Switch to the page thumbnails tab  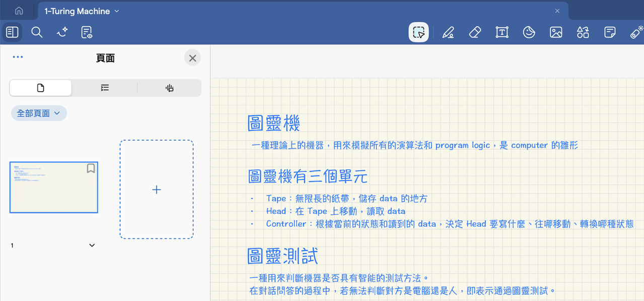[x=41, y=88]
